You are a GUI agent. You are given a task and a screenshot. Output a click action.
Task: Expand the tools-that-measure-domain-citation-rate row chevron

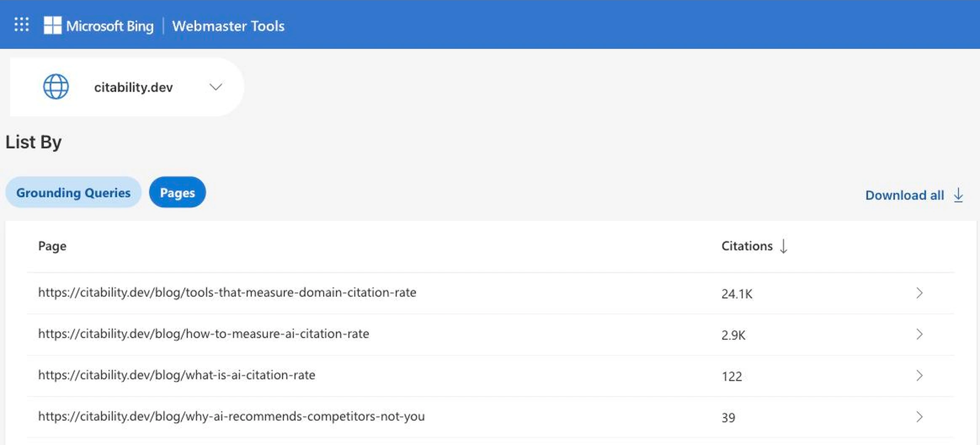(x=919, y=293)
